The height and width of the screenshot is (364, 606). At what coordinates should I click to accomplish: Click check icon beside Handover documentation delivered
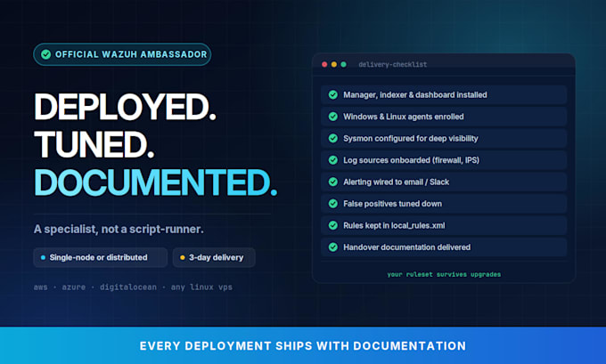(332, 247)
